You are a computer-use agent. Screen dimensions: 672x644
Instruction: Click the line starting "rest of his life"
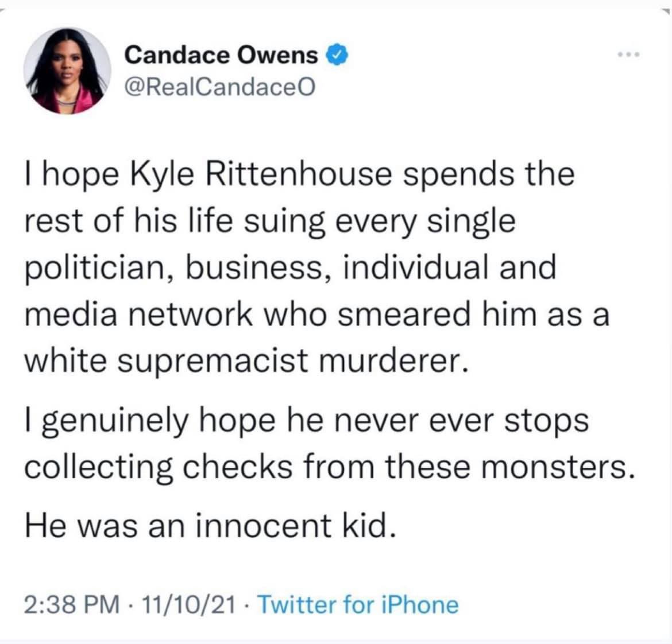270,222
